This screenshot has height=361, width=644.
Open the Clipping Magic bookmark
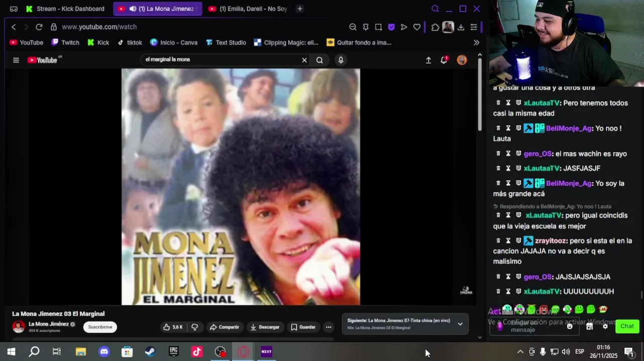click(x=286, y=43)
